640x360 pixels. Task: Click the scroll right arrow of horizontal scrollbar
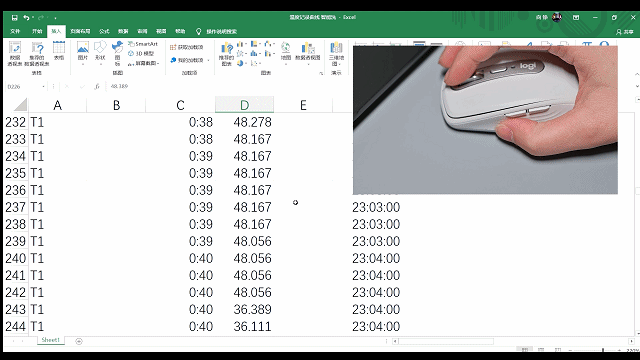(x=631, y=341)
